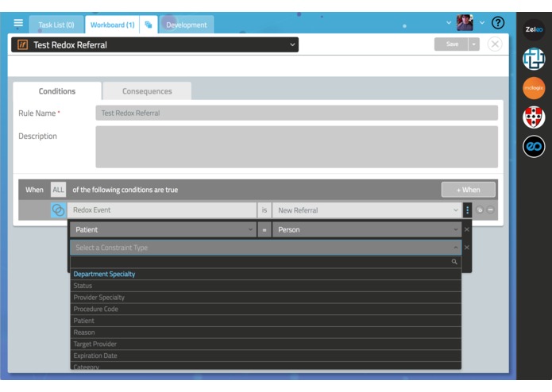The height and width of the screenshot is (392, 552).
Task: Open the help question mark icon
Action: click(x=498, y=23)
